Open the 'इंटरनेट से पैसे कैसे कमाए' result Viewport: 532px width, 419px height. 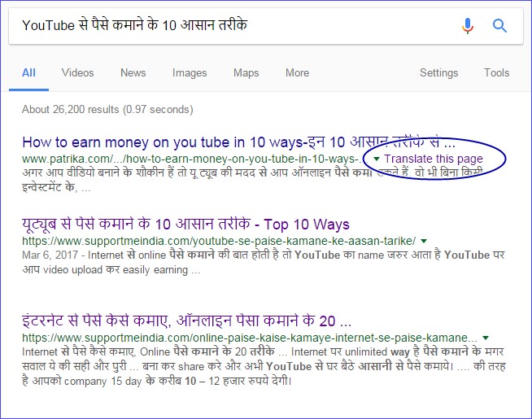[186, 321]
